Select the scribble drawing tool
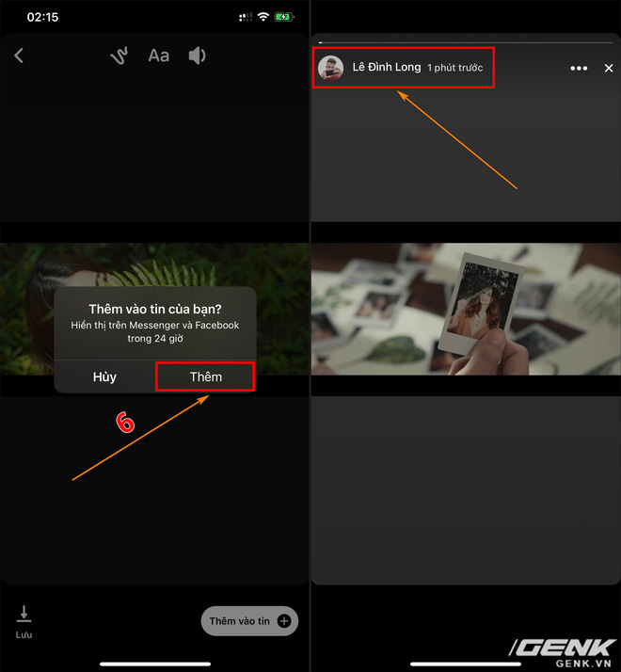The height and width of the screenshot is (672, 621). 119,56
